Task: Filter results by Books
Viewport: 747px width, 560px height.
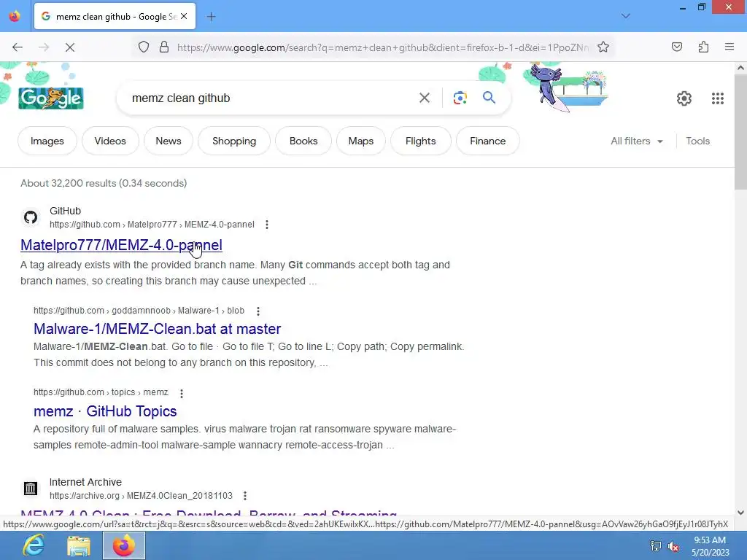Action: click(303, 141)
